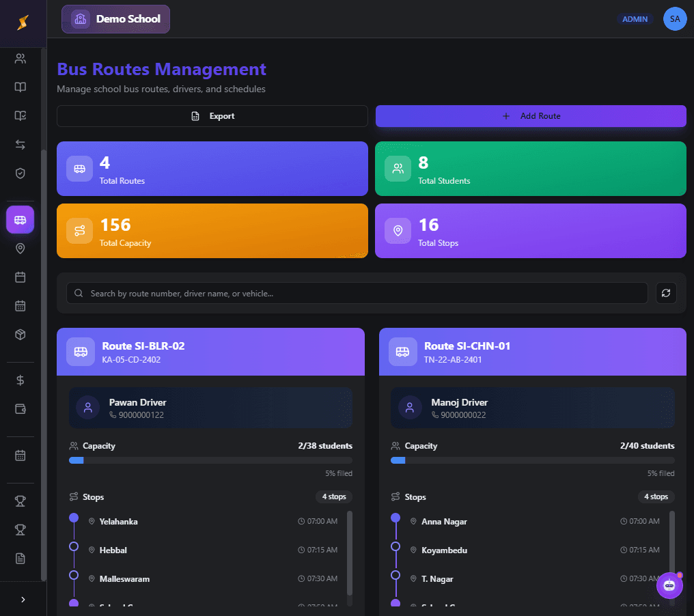Click the Total Routes stat card

point(212,169)
